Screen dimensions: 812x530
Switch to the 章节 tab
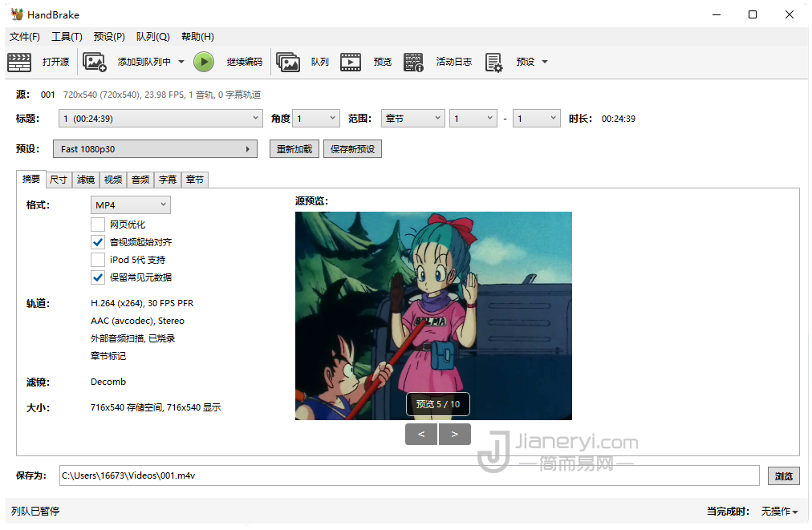click(x=195, y=180)
